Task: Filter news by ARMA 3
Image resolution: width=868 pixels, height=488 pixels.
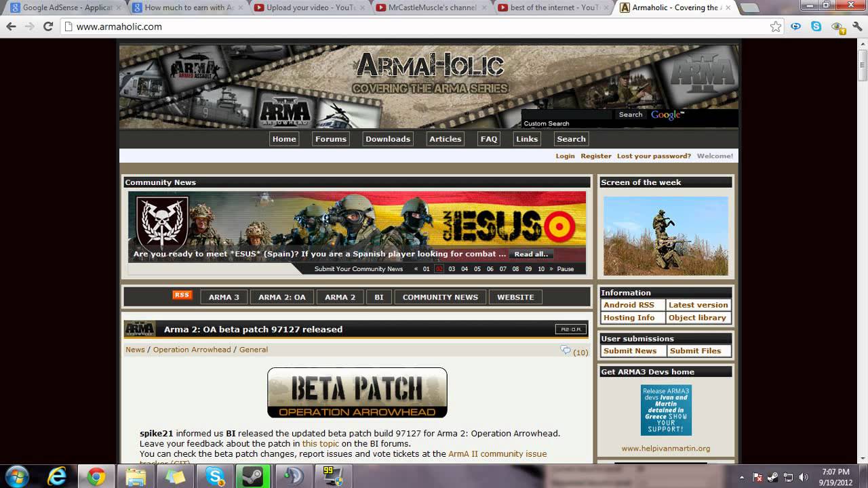Action: [x=224, y=297]
